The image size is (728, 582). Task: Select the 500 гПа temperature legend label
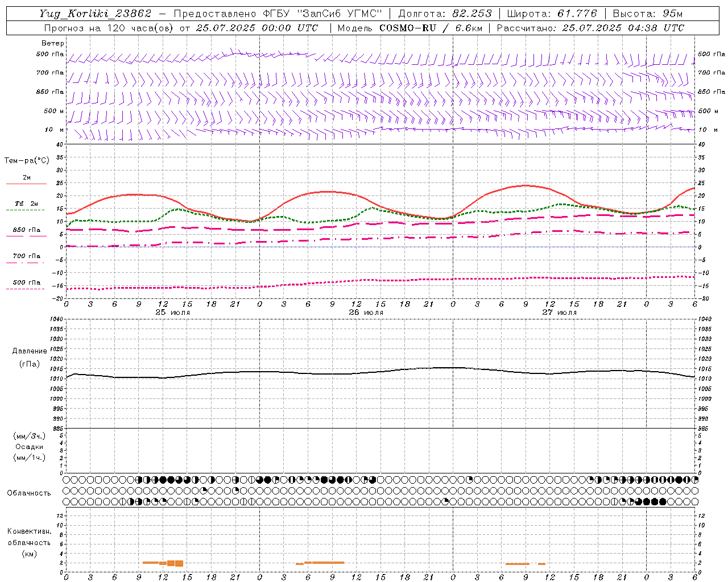pos(27,282)
